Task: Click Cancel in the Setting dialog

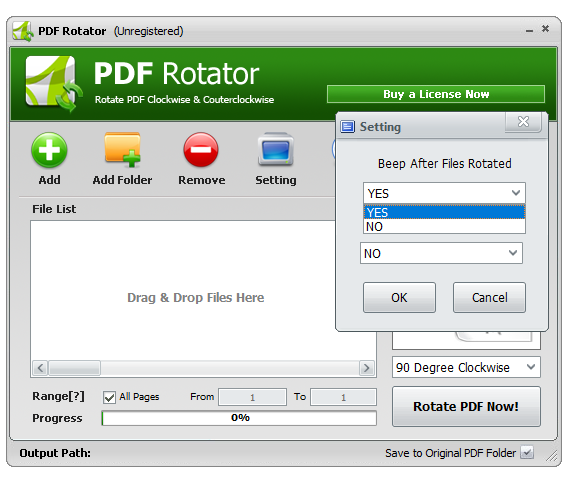Action: click(x=489, y=297)
